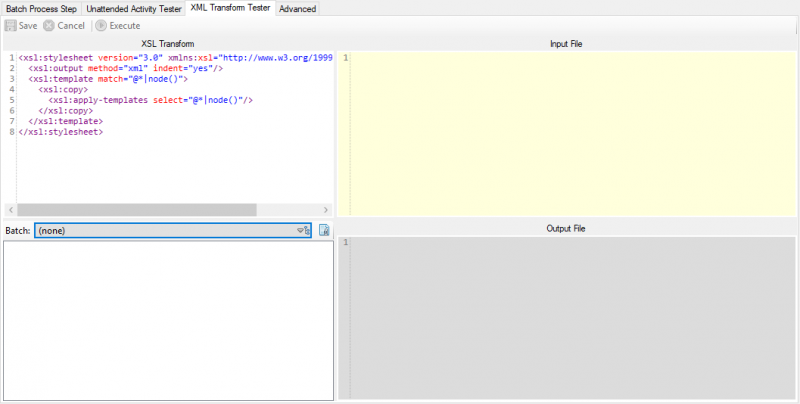Click the xsl:output method line
This screenshot has height=404, width=800.
click(126, 68)
